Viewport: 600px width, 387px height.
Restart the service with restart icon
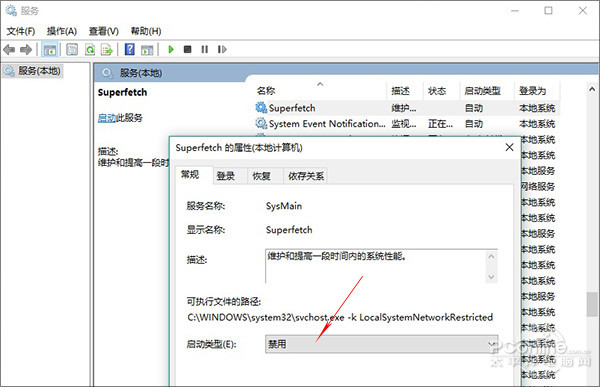coord(222,49)
